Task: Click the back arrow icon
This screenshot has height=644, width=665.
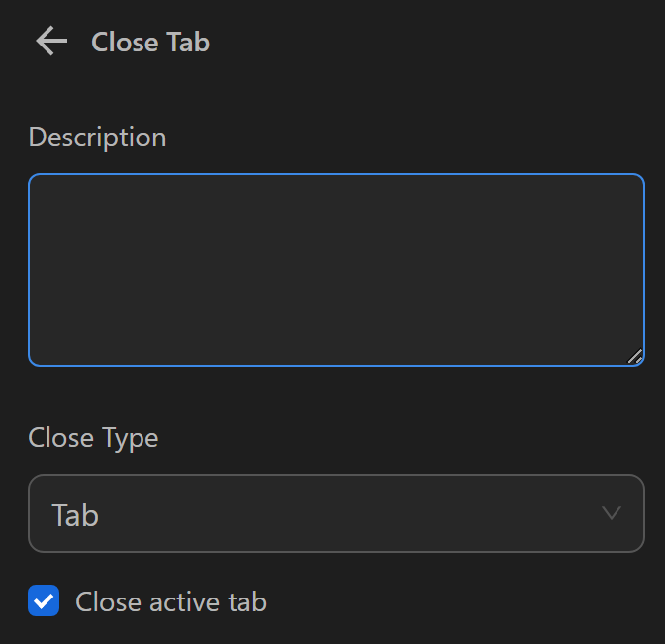Action: [50, 42]
